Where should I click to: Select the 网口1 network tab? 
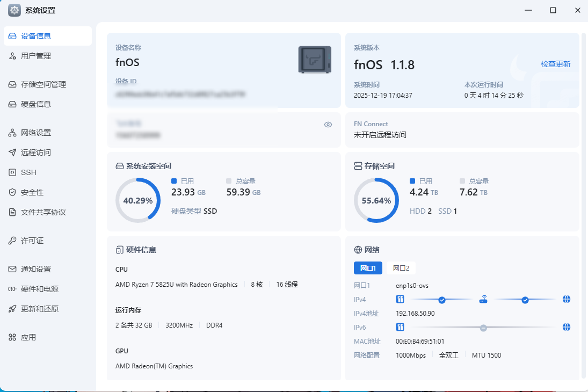click(x=368, y=268)
